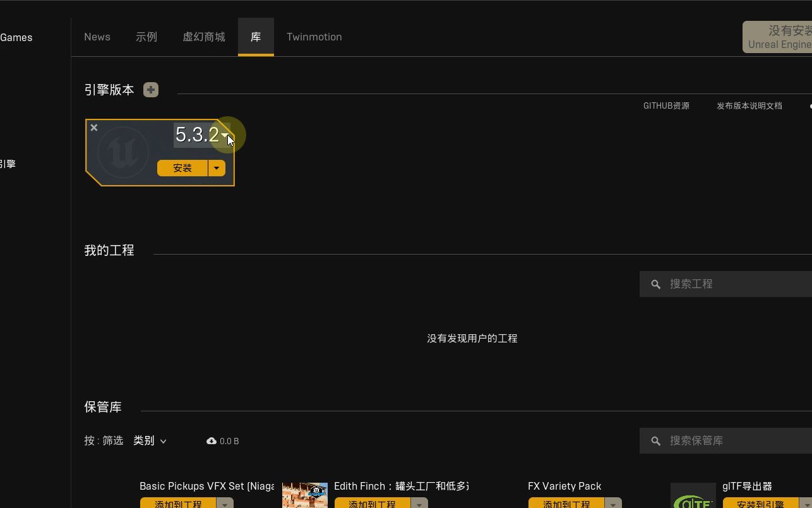Open the glTF导出器 thumbnail
Screen dimensions: 812x508
693,495
